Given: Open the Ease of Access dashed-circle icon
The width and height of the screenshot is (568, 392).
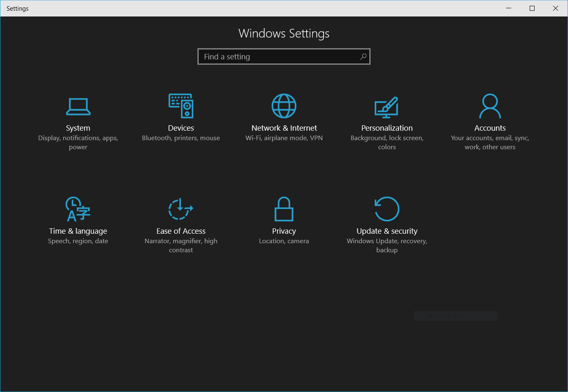Looking at the screenshot, I should pos(181,209).
